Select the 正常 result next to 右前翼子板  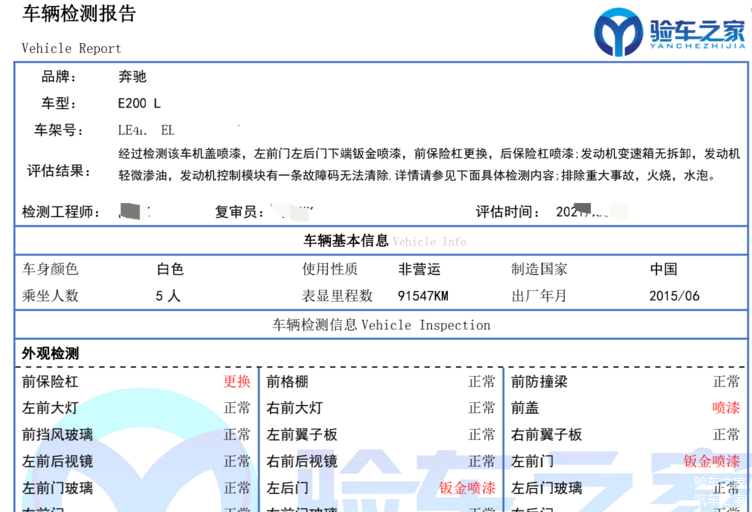(726, 435)
